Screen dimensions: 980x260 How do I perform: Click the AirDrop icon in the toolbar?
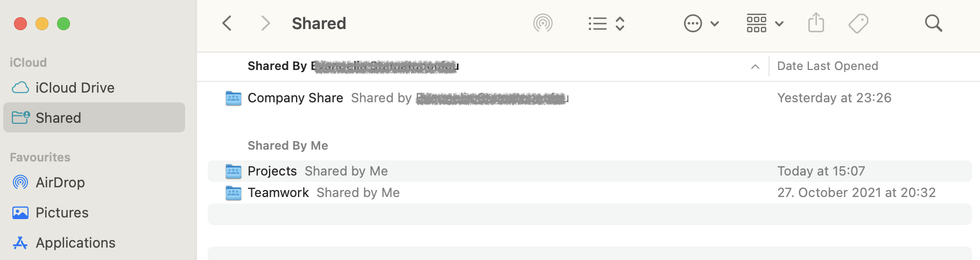click(x=543, y=23)
